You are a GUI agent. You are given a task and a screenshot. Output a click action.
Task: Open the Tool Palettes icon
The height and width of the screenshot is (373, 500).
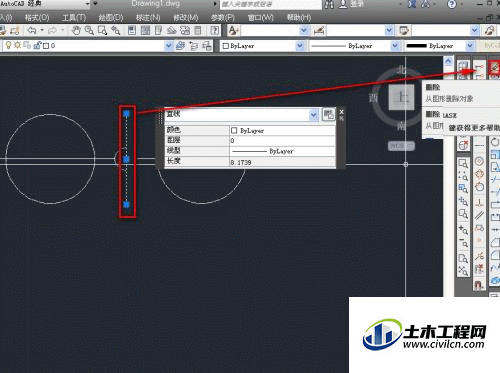click(x=158, y=31)
